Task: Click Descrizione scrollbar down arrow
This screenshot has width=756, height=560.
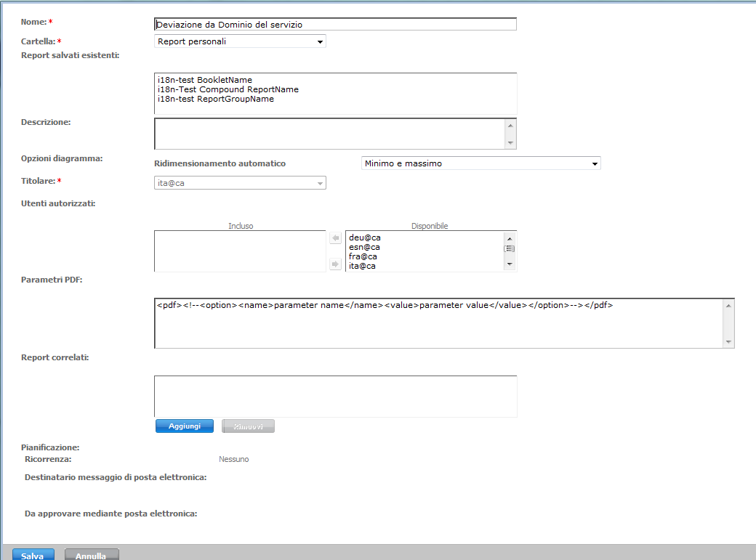Action: (x=510, y=143)
